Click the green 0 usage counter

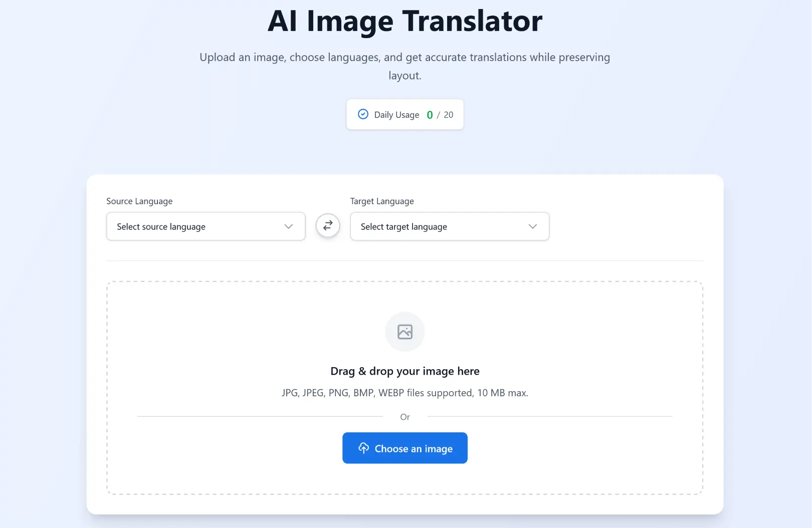point(430,114)
